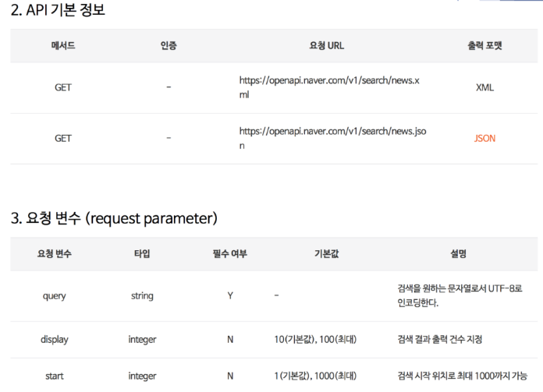Click the '설명' column header

459,254
